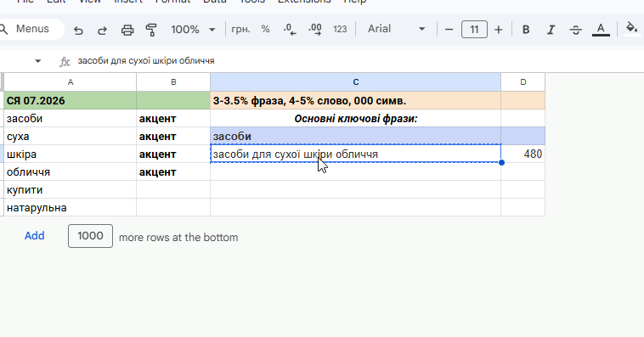
Task: Click the Undo arrow icon
Action: click(x=78, y=30)
